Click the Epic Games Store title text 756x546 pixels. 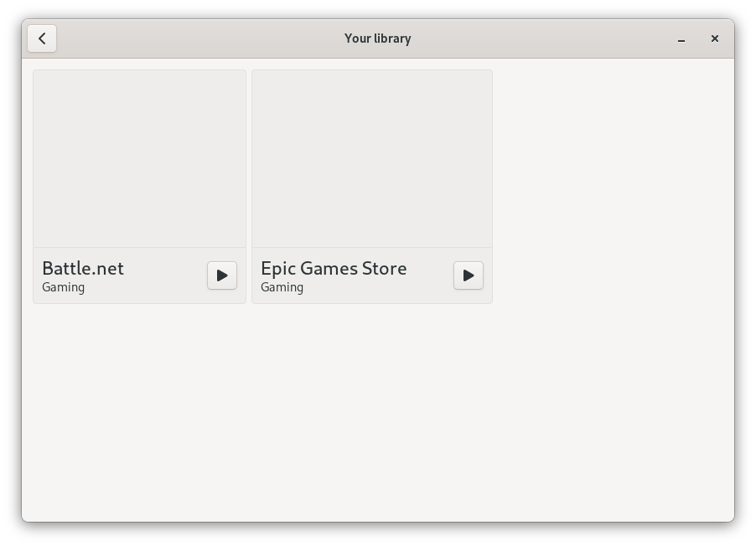tap(334, 268)
